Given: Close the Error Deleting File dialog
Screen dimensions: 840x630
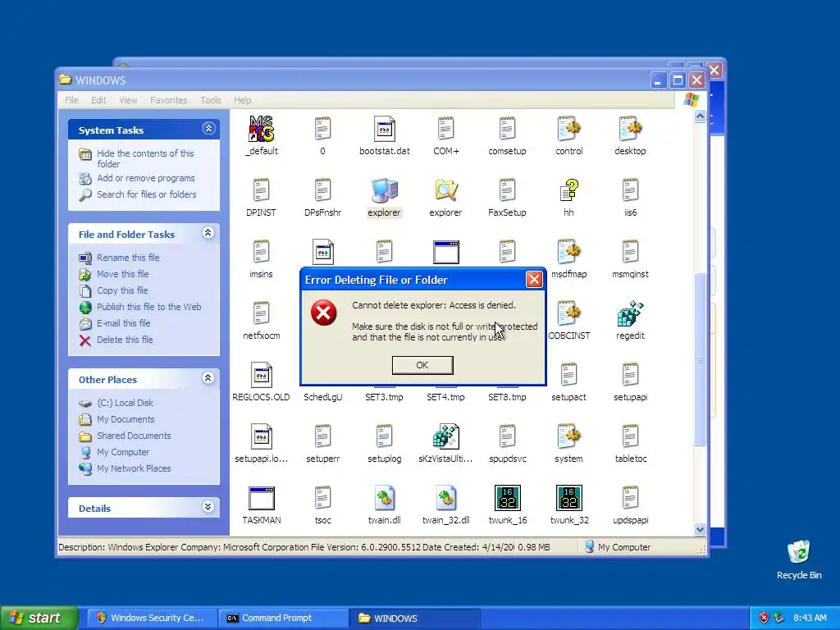Looking at the screenshot, I should pos(533,280).
